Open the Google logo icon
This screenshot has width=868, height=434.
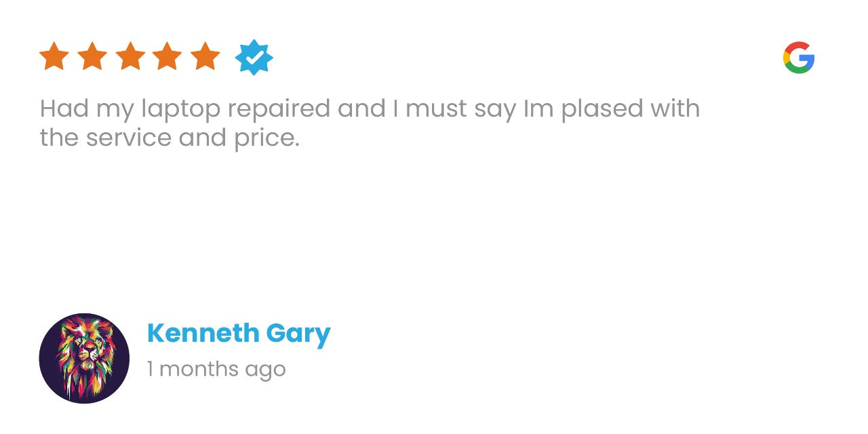click(799, 58)
